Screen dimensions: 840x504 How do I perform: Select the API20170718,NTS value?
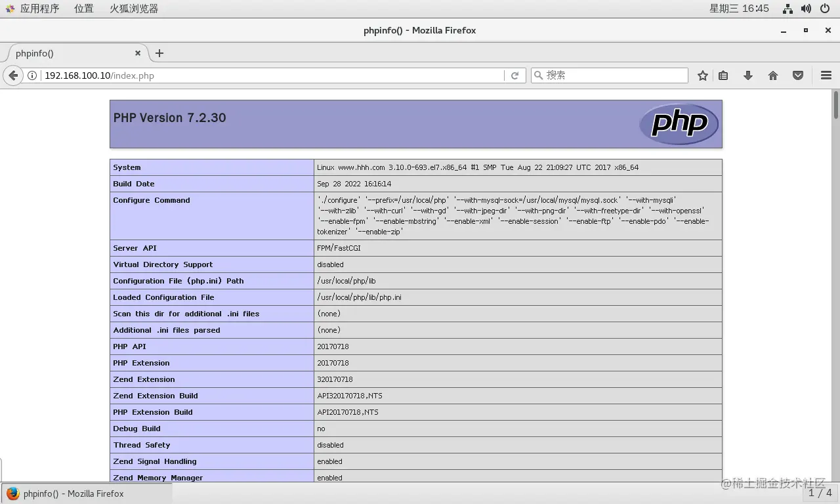pos(348,412)
